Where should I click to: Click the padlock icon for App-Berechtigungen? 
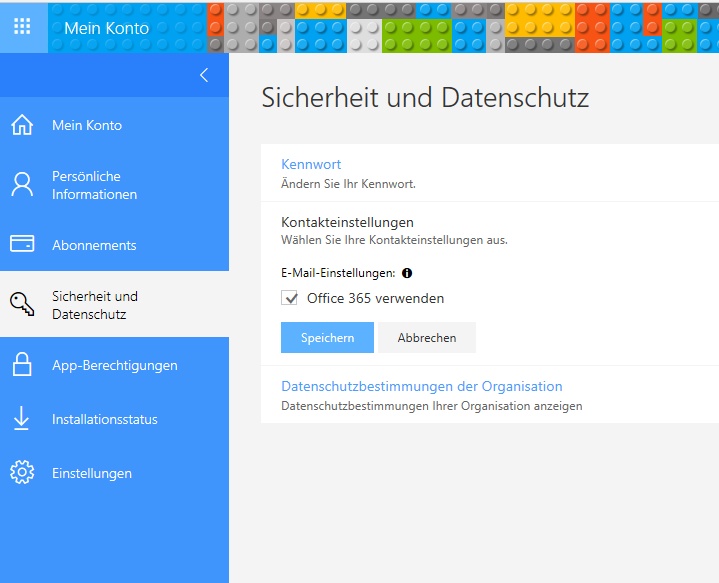point(22,365)
